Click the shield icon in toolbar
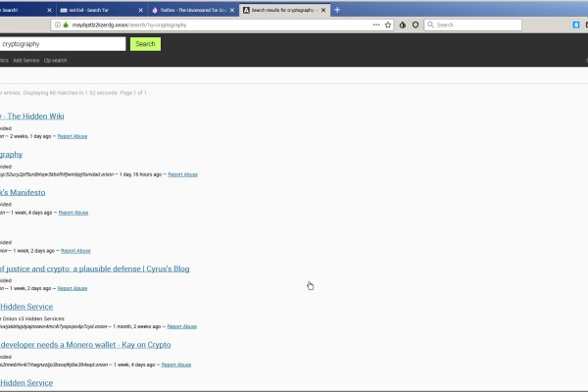Screen dimensions: 588x392 416,24
